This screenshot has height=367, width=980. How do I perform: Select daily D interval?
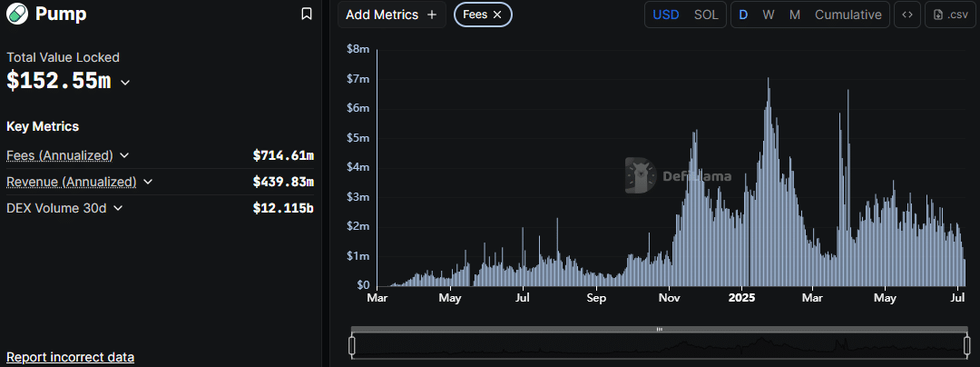(x=743, y=15)
